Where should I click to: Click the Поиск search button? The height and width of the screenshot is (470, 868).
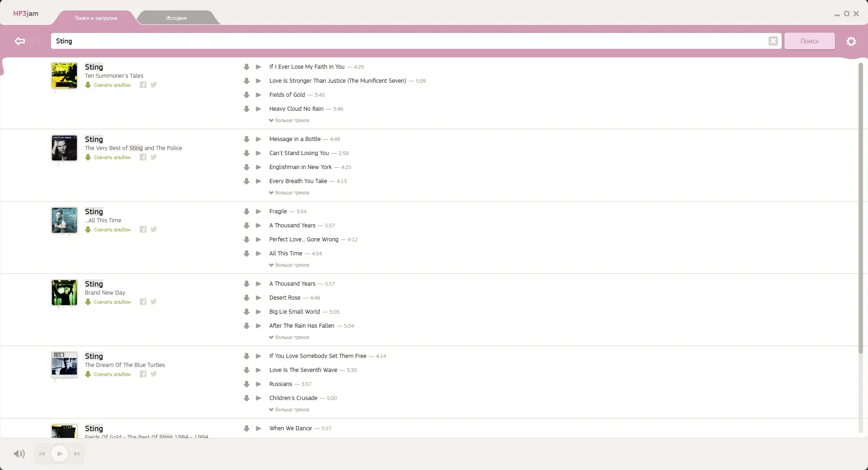coord(810,41)
